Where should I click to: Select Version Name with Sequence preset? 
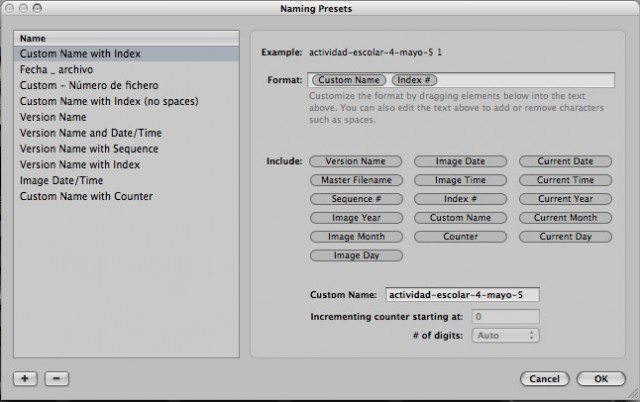[126, 149]
